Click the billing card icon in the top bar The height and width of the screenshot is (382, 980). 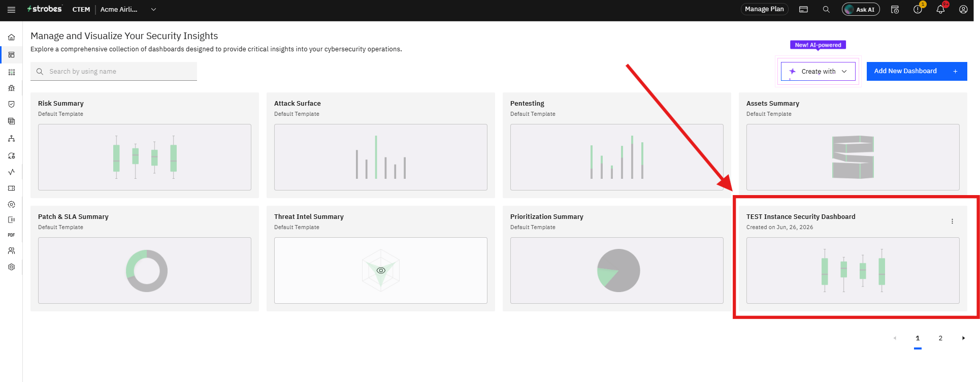(x=803, y=10)
